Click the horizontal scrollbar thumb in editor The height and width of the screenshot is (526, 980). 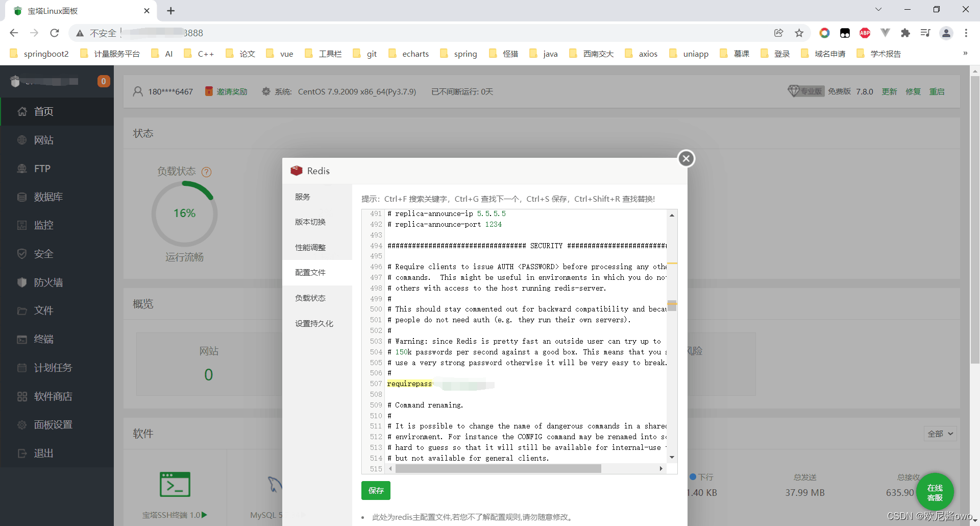(x=498, y=468)
